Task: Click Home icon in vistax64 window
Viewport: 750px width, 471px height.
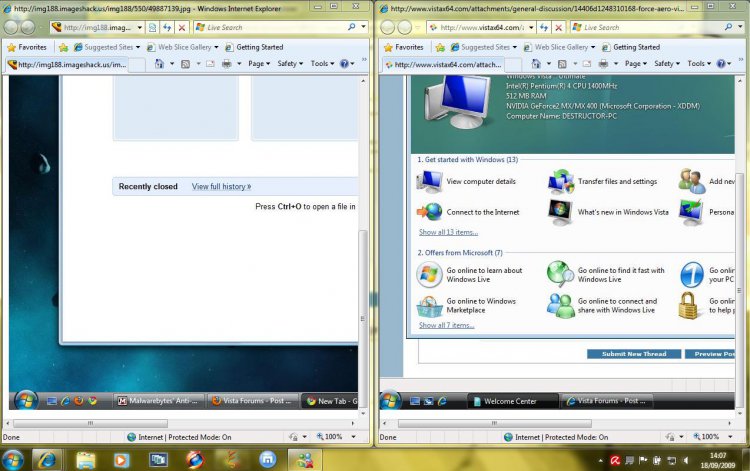Action: pos(536,64)
